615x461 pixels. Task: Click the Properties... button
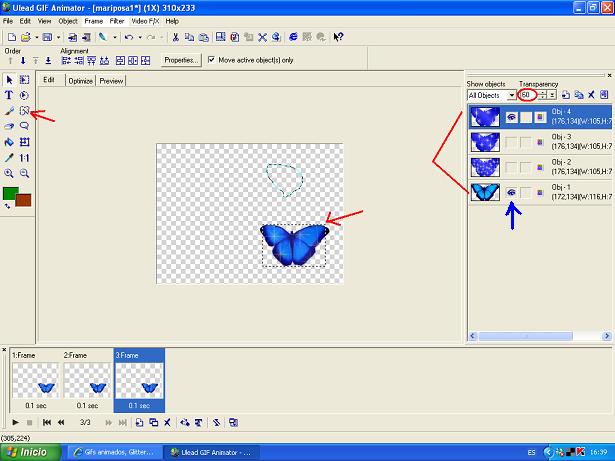[x=181, y=60]
